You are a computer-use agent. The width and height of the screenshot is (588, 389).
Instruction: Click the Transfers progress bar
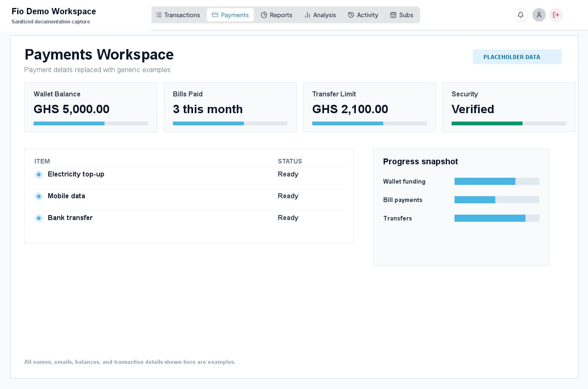(497, 218)
